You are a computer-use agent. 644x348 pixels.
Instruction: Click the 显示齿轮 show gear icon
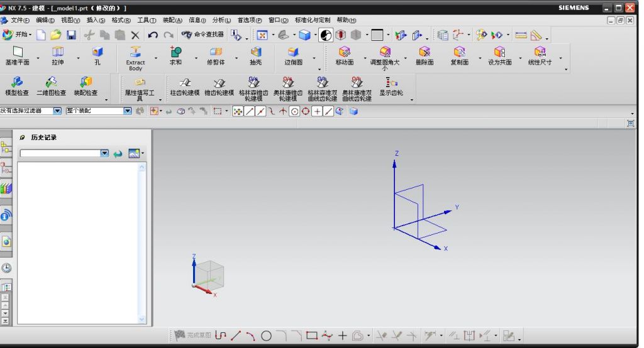pyautogui.click(x=391, y=85)
